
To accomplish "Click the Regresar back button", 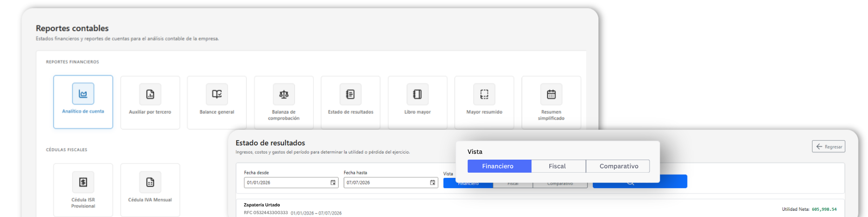I will 828,147.
